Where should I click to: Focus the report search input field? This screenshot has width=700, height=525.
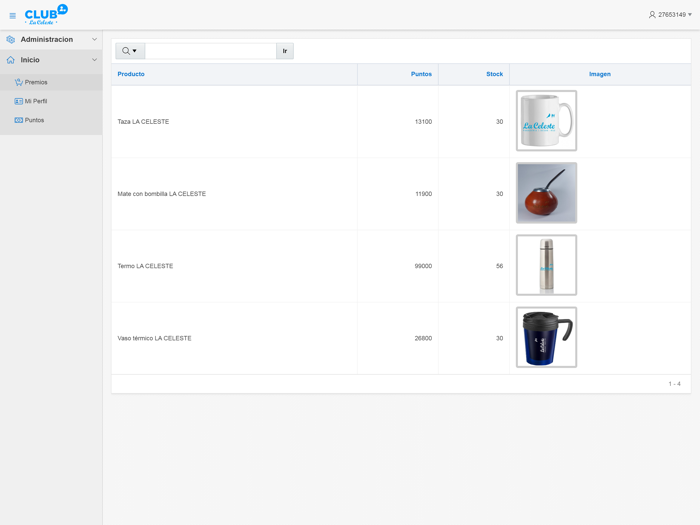coord(210,51)
